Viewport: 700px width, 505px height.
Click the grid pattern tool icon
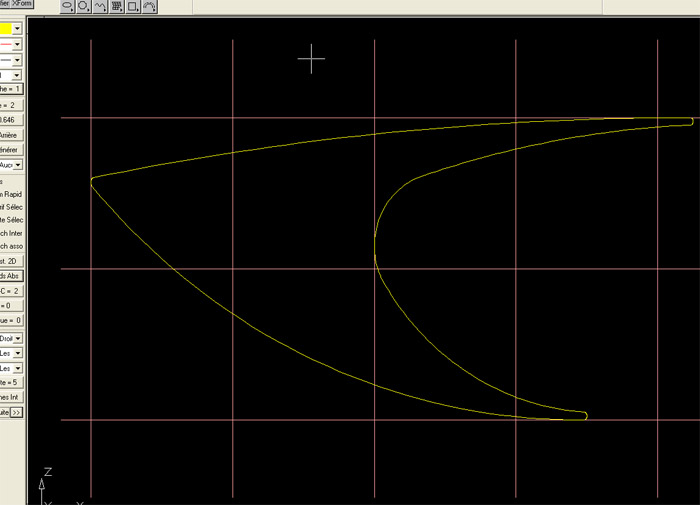[117, 6]
